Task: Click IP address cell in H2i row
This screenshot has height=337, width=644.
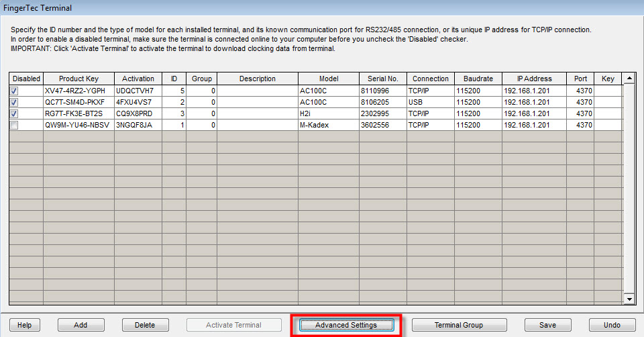Action: tap(535, 114)
